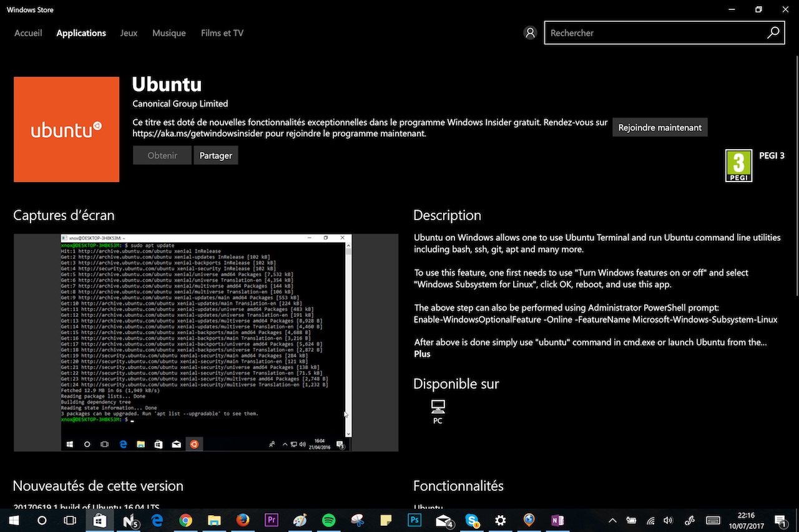This screenshot has height=532, width=799.
Task: Open Google Chrome from the taskbar
Action: pyautogui.click(x=185, y=520)
